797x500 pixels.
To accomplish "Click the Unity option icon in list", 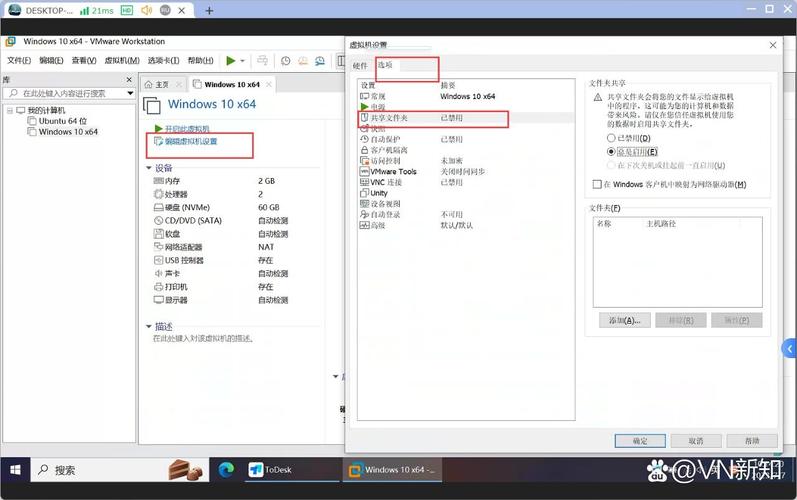I will pos(364,193).
